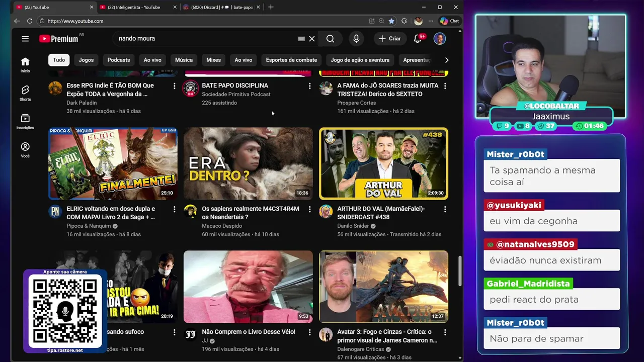Select Esportes de combate filter chip
This screenshot has height=362, width=644.
tap(291, 60)
